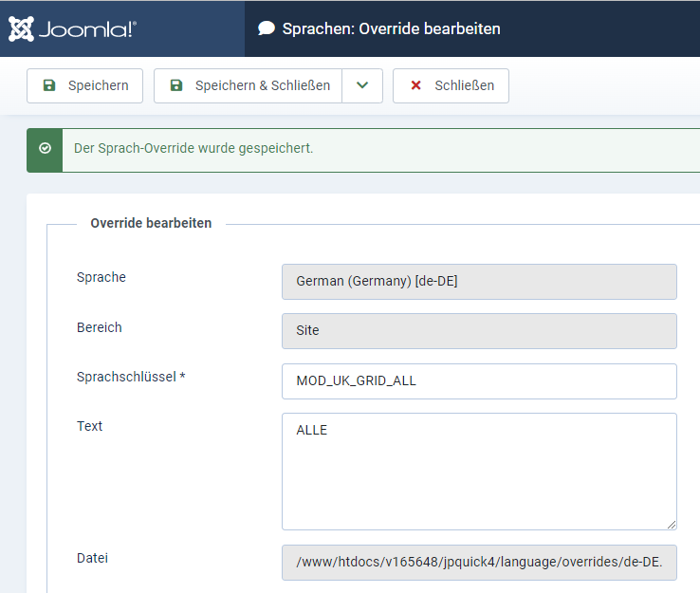Viewport: 700px width, 593px height.
Task: Click the speech bubble icon beside Sprachen title
Action: tap(267, 28)
